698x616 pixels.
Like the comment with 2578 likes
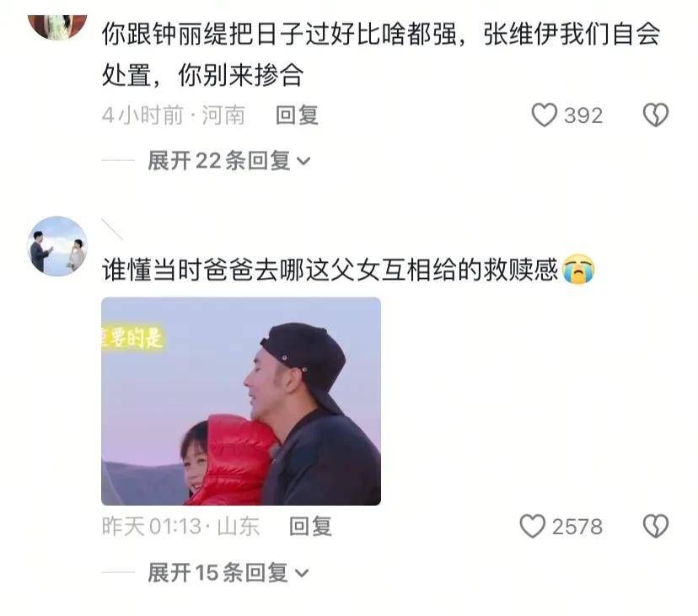(x=533, y=526)
